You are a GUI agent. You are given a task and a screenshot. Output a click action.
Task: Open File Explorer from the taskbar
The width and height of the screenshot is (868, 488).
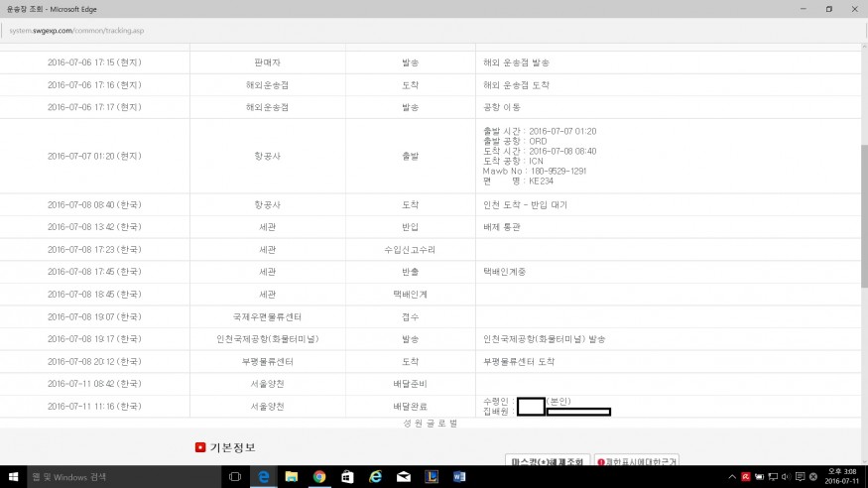point(292,476)
